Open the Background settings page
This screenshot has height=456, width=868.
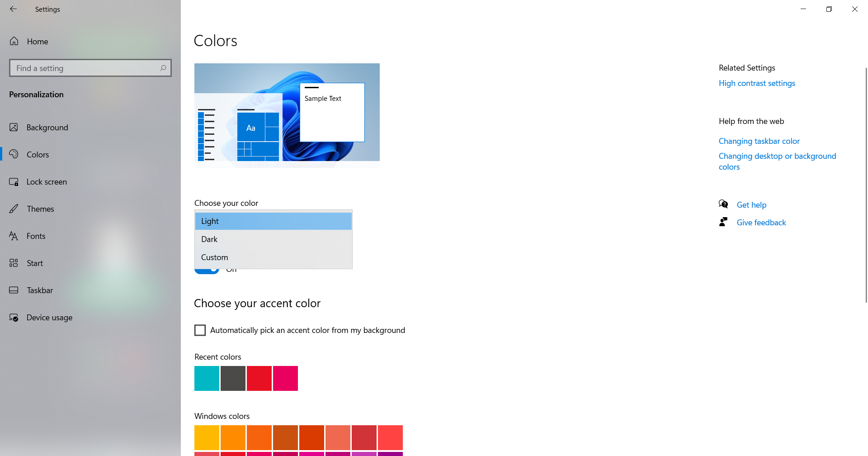pyautogui.click(x=90, y=128)
